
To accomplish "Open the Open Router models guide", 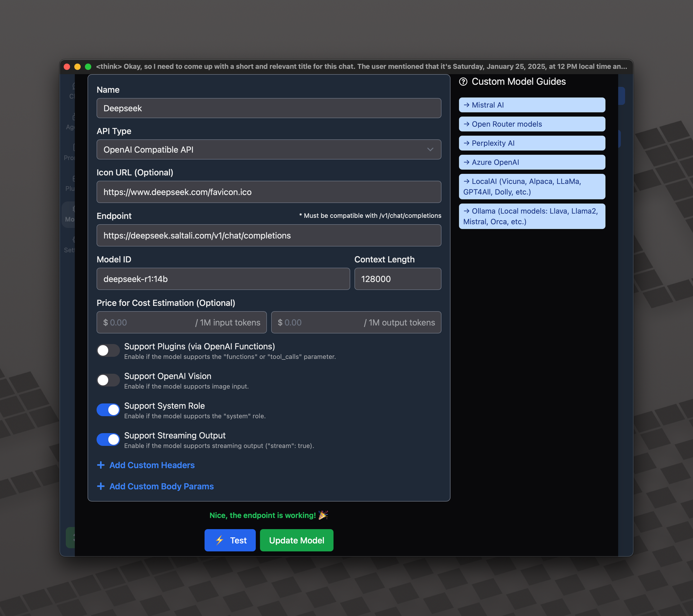I will [532, 124].
